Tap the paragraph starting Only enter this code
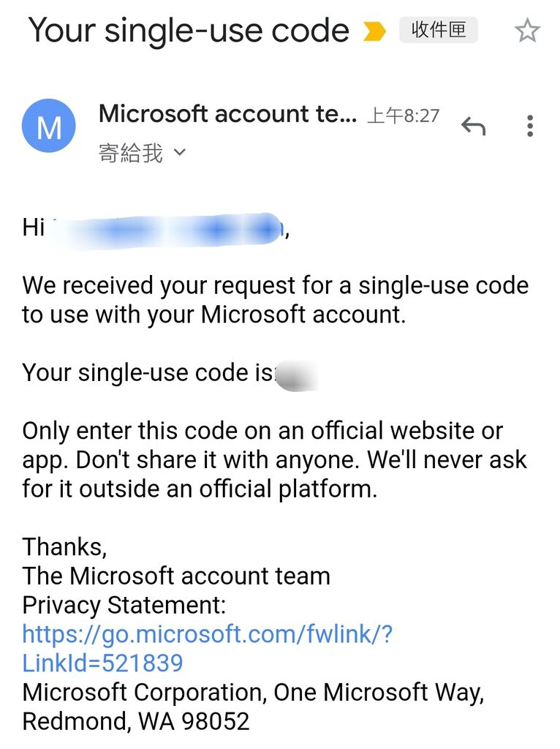 (274, 460)
